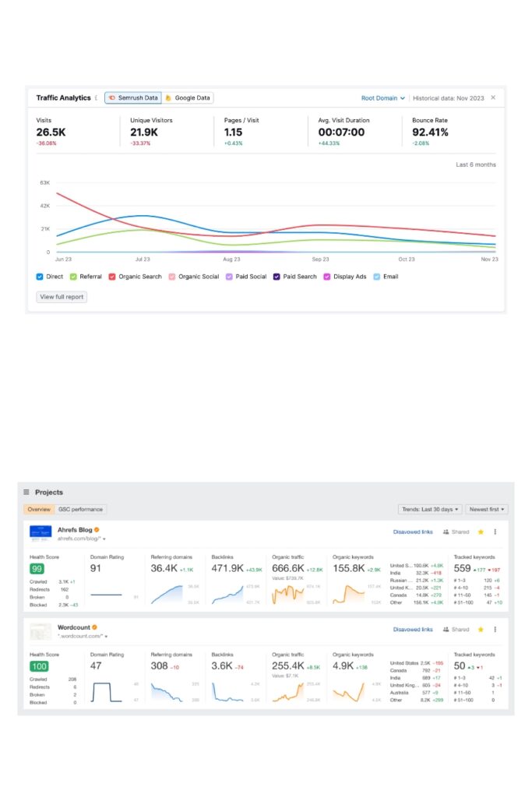Open the Newest first sorting dropdown
This screenshot has height=798, width=532.
[486, 509]
